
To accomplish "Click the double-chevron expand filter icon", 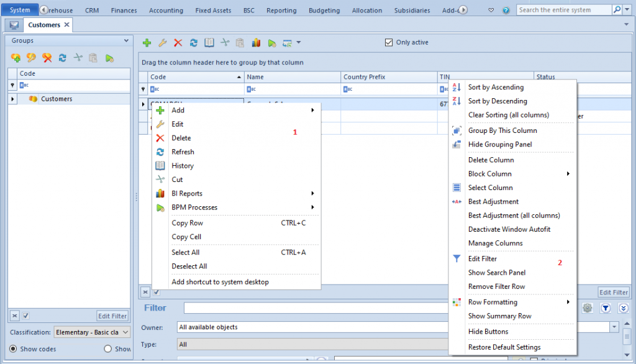I will tap(624, 308).
